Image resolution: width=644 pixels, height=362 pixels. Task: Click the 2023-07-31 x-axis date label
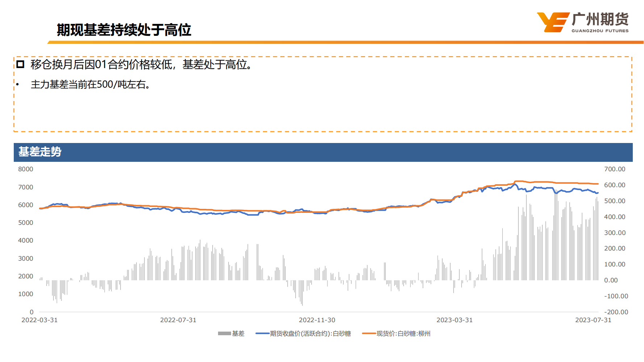(593, 320)
